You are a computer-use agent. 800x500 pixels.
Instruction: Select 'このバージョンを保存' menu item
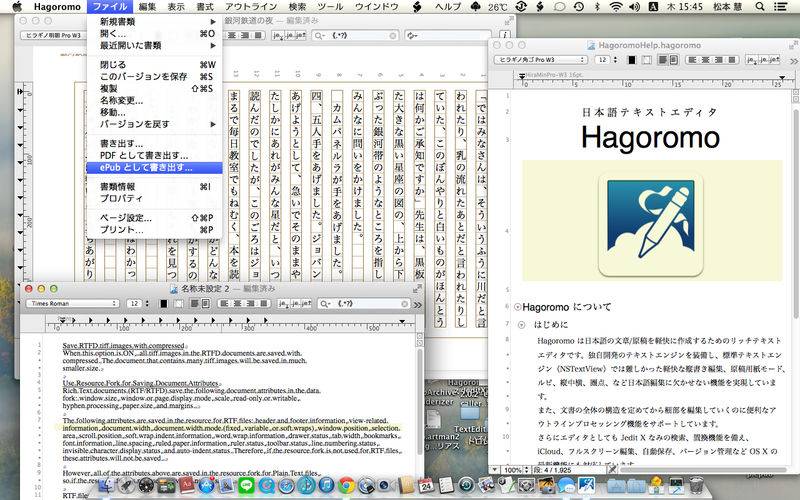(x=154, y=77)
